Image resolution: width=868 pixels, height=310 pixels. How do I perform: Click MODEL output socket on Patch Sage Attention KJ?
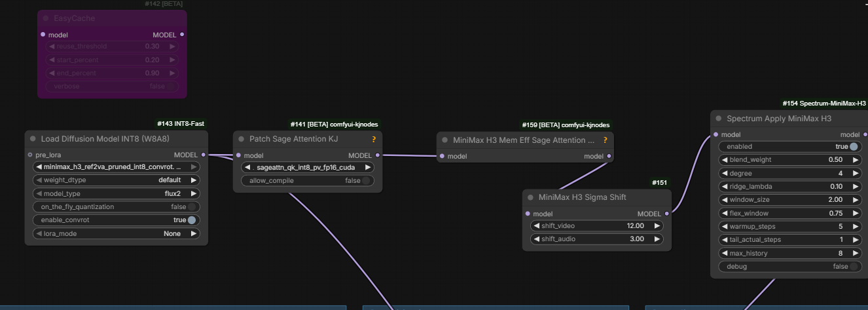pyautogui.click(x=377, y=155)
